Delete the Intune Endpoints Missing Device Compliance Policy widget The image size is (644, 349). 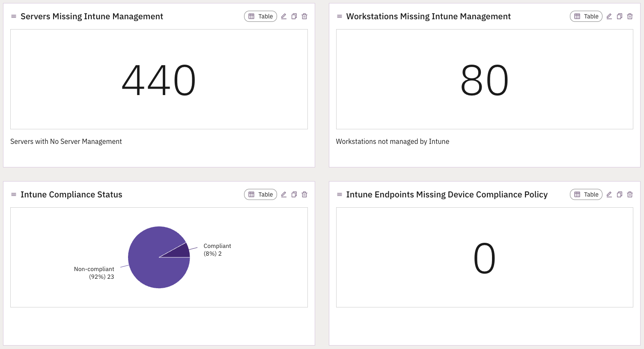630,194
